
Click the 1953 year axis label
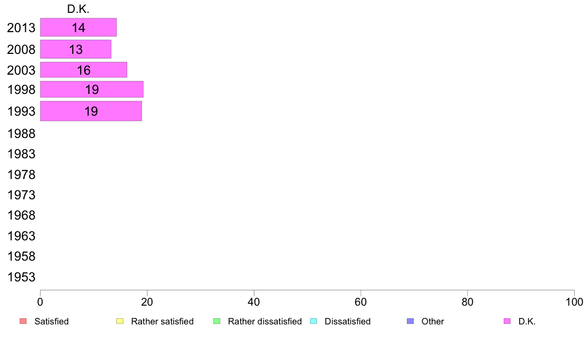pos(21,277)
